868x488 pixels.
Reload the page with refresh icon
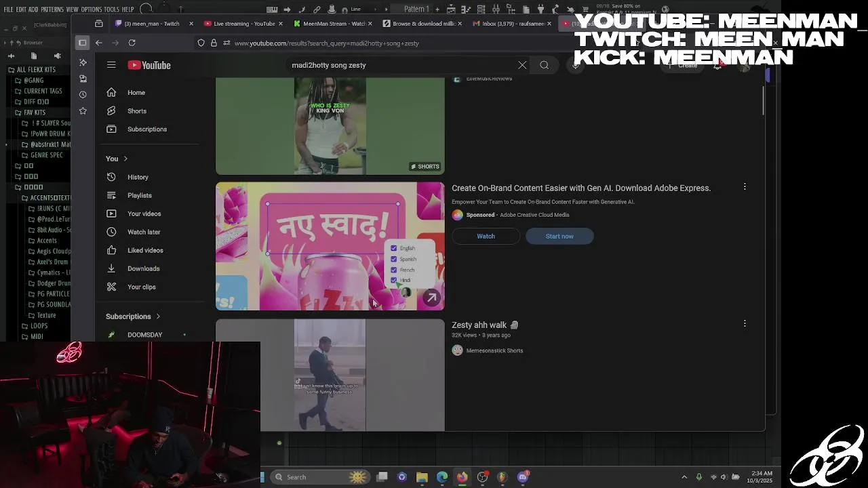coord(132,43)
